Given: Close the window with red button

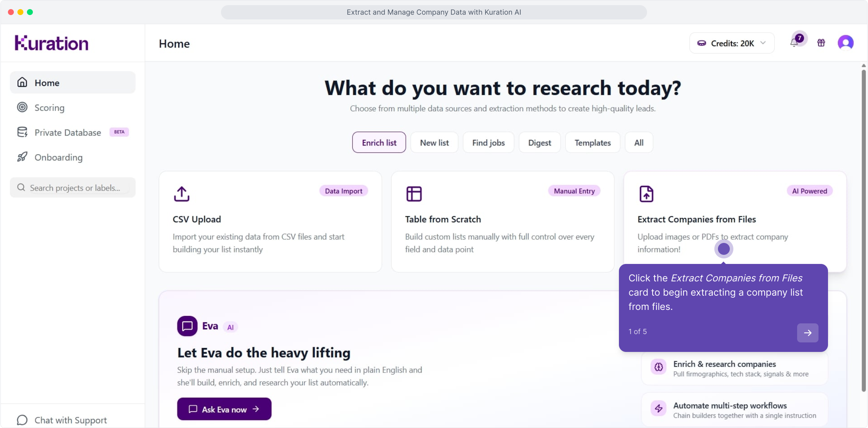Looking at the screenshot, I should 11,12.
